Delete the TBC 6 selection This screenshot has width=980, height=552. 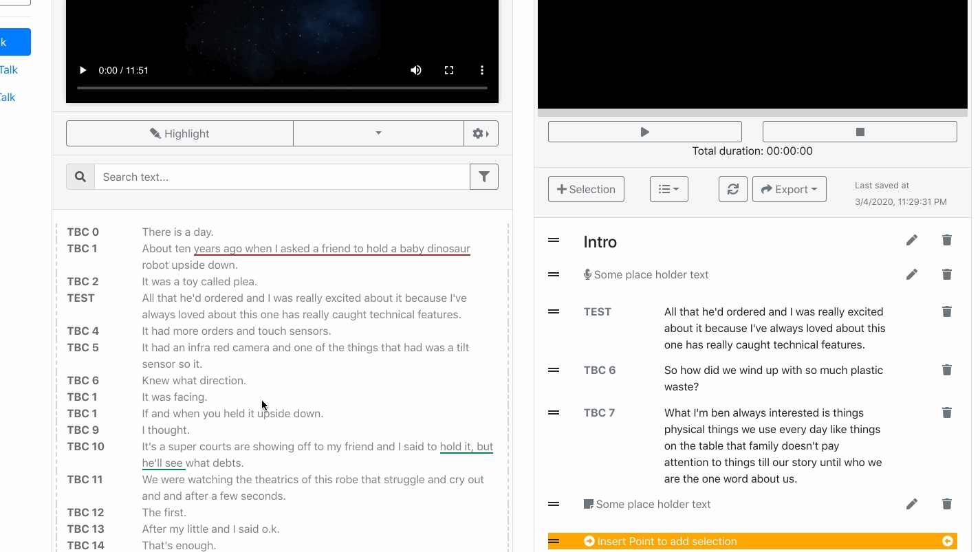coord(947,370)
